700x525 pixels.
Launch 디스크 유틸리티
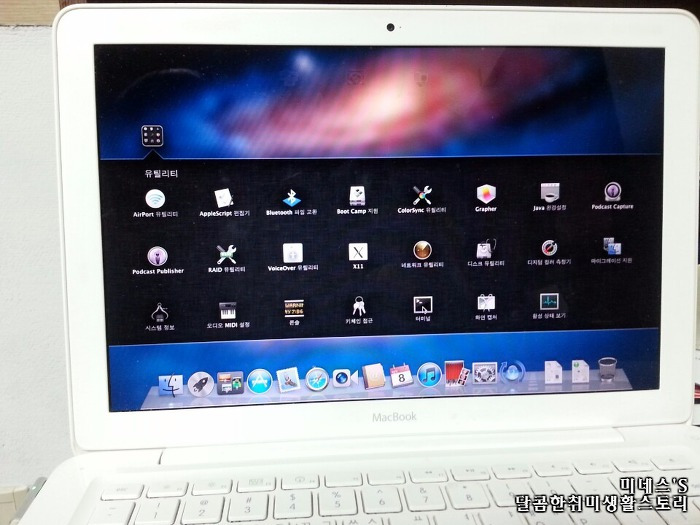pos(486,250)
